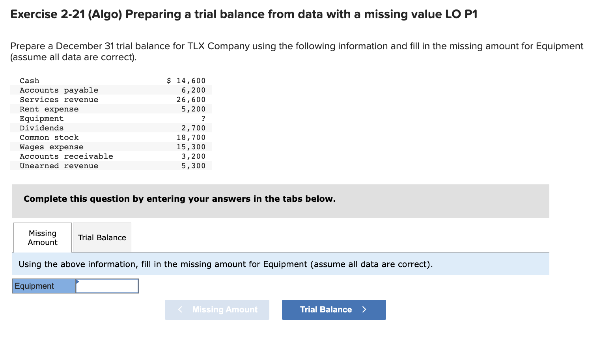
Task: Click the forward chevron on Trial Balance button
Action: pyautogui.click(x=364, y=310)
